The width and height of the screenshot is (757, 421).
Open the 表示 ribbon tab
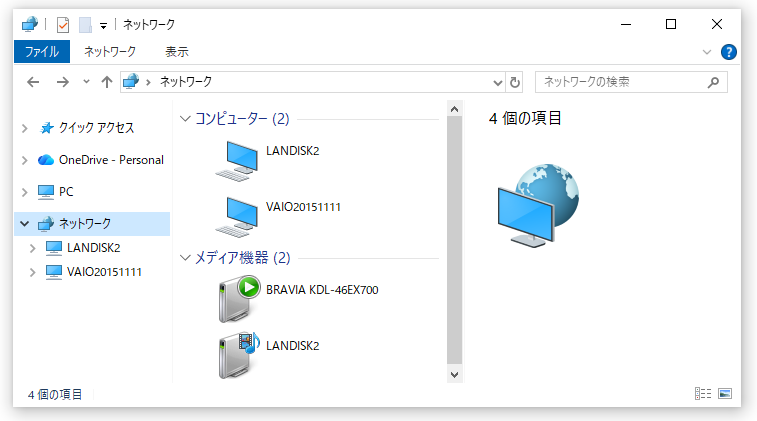coord(176,52)
